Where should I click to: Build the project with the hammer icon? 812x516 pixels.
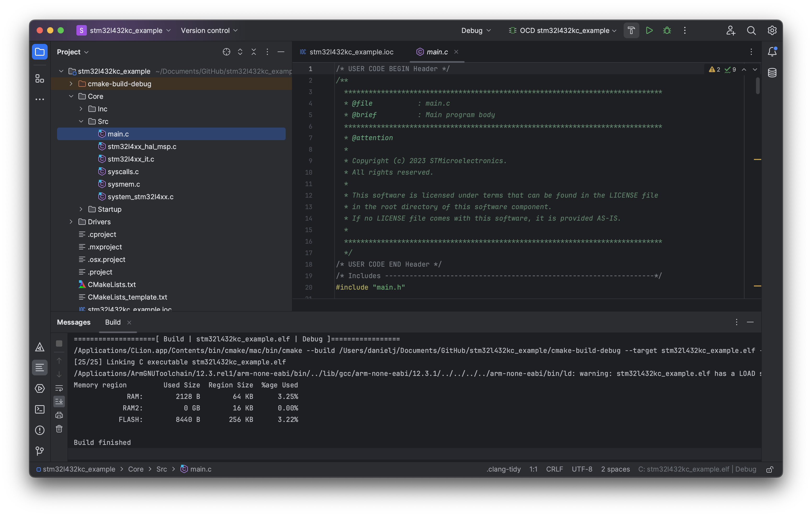[631, 30]
